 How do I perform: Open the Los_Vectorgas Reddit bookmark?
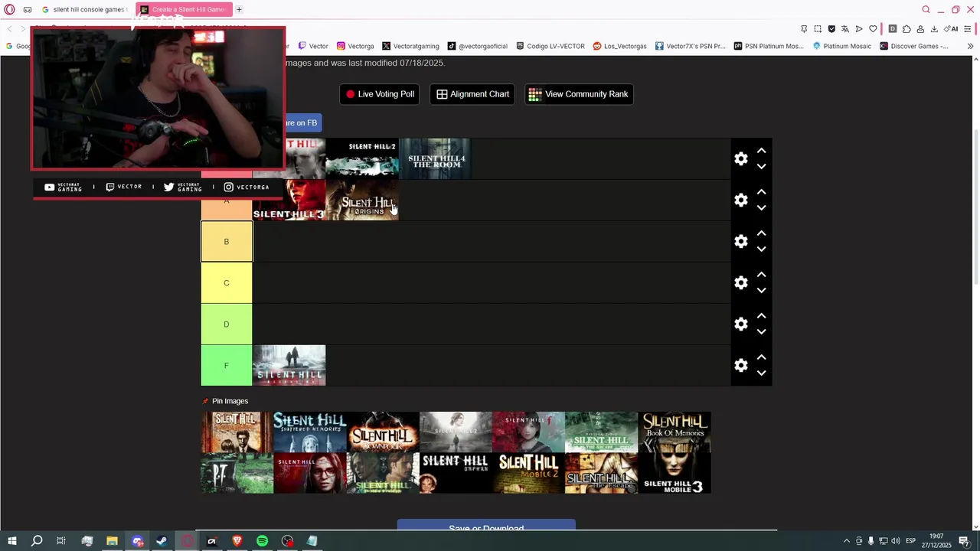619,46
